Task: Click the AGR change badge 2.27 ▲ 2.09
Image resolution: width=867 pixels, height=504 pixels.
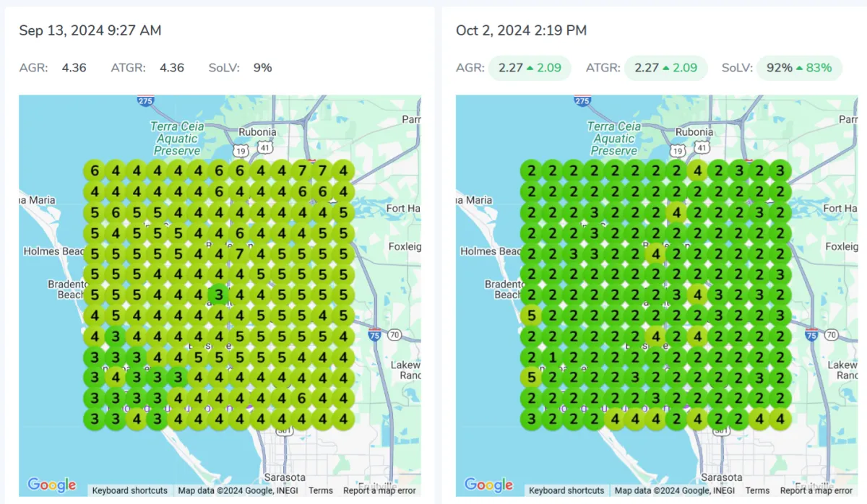Action: [x=530, y=68]
